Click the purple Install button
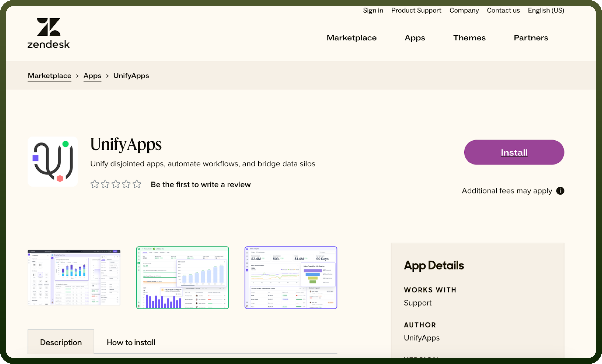602x364 pixels. coord(514,152)
